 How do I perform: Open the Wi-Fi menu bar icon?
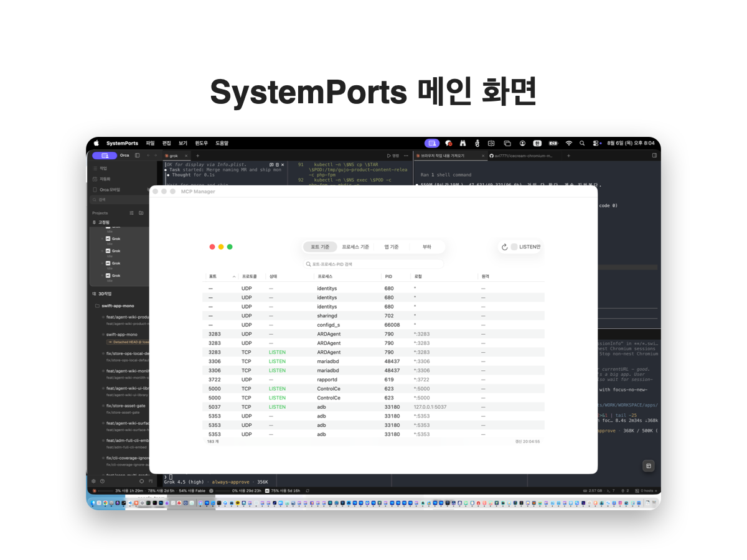click(568, 143)
